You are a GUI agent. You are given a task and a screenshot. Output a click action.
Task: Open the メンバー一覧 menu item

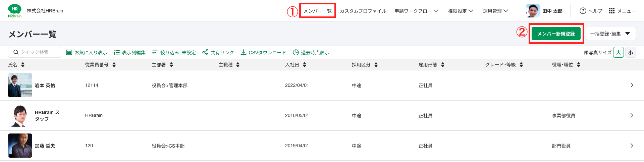tap(318, 11)
